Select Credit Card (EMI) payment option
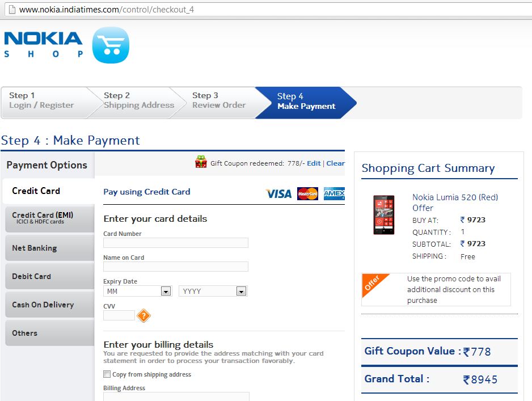Image resolution: width=532 pixels, height=401 pixels. [50, 218]
